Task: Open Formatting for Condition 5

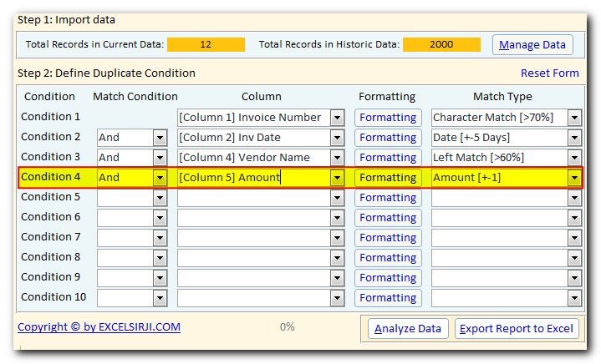Action: click(x=388, y=198)
